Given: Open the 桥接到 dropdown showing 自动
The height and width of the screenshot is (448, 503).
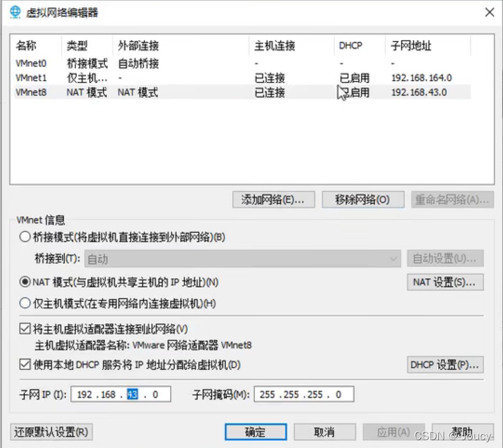Looking at the screenshot, I should tap(242, 259).
